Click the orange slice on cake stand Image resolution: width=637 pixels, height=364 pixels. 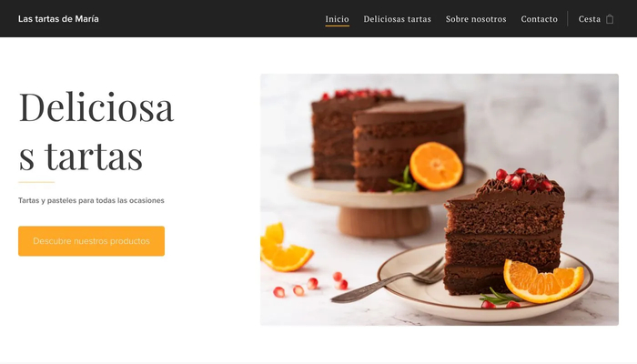pyautogui.click(x=436, y=166)
